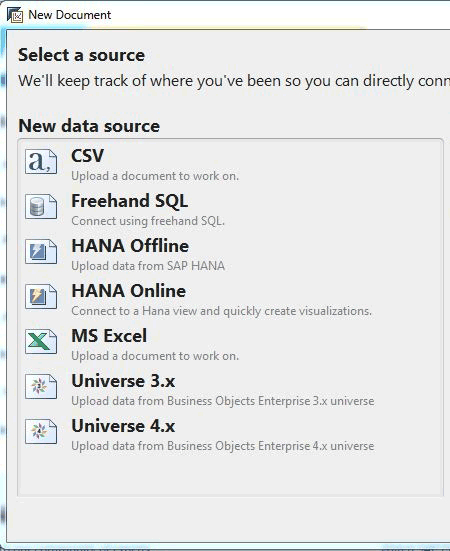Viewport: 450px width, 551px height.
Task: Click the CSV file icon
Action: coord(41,162)
